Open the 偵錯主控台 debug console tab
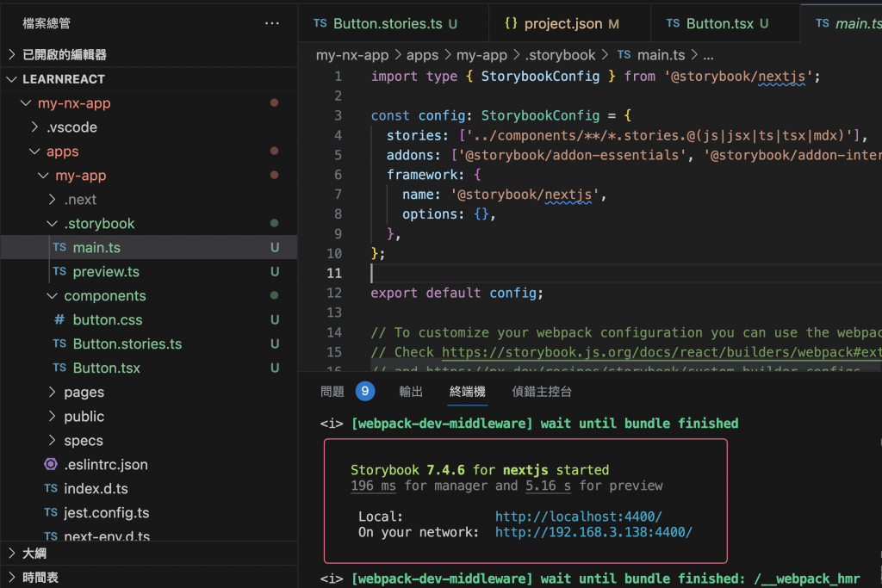882x588 pixels. click(542, 391)
